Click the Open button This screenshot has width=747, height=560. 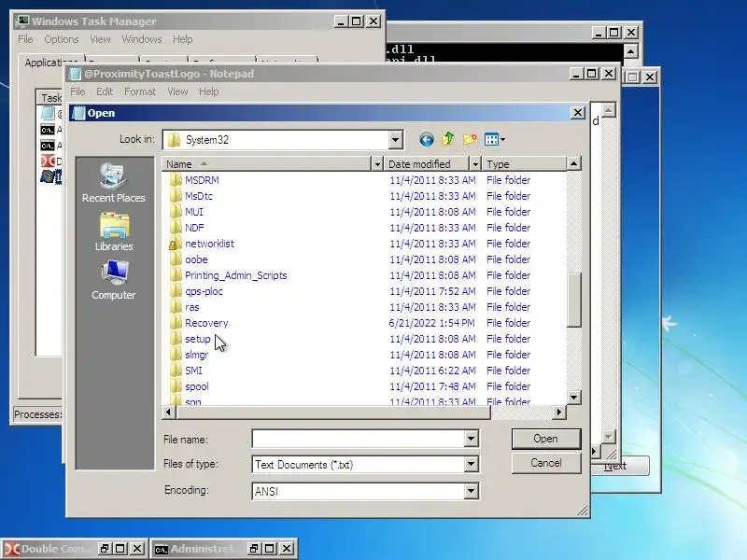546,439
